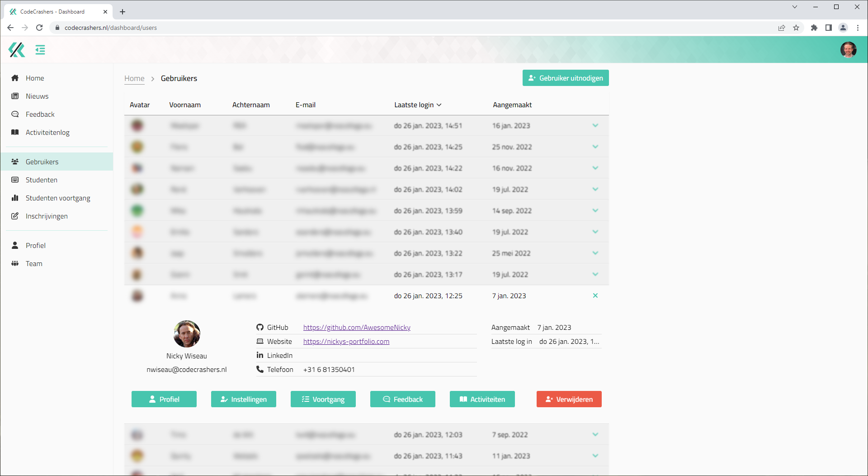Viewport: 868px width, 476px height.
Task: Open the user avatar in the top-right header
Action: coord(848,50)
